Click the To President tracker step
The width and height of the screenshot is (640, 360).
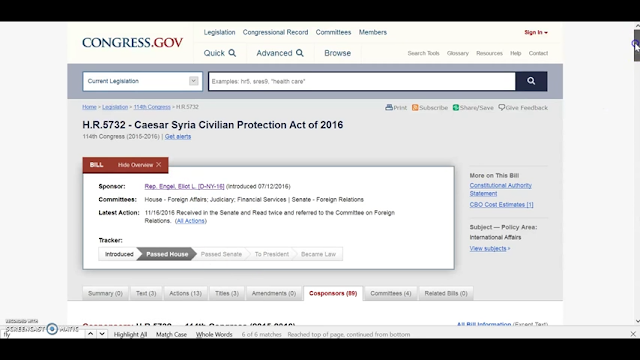pos(271,254)
